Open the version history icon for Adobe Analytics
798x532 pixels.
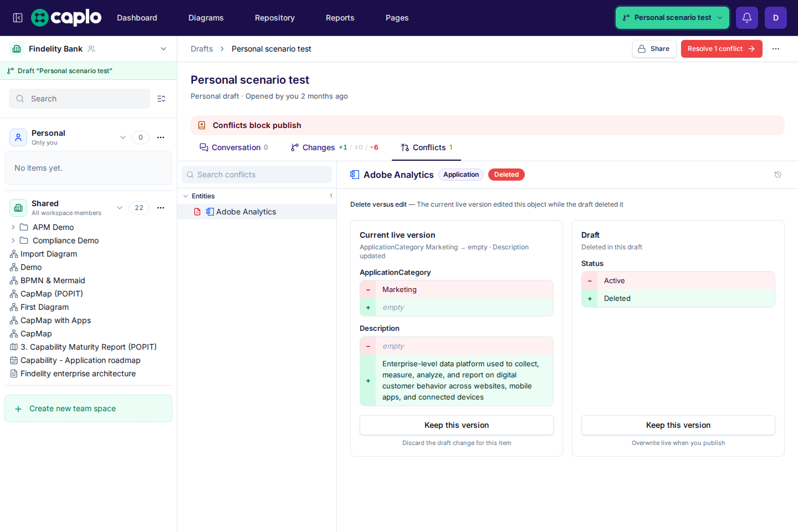pyautogui.click(x=778, y=175)
